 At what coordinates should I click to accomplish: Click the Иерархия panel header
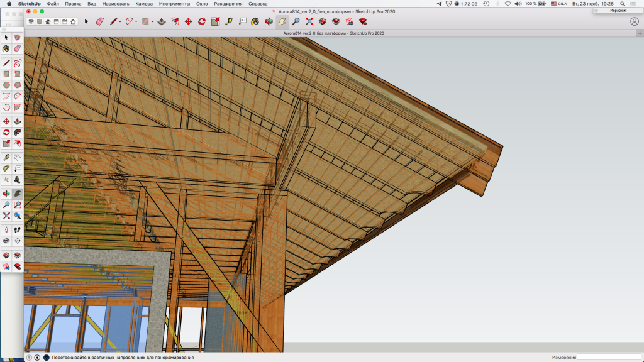click(x=618, y=11)
